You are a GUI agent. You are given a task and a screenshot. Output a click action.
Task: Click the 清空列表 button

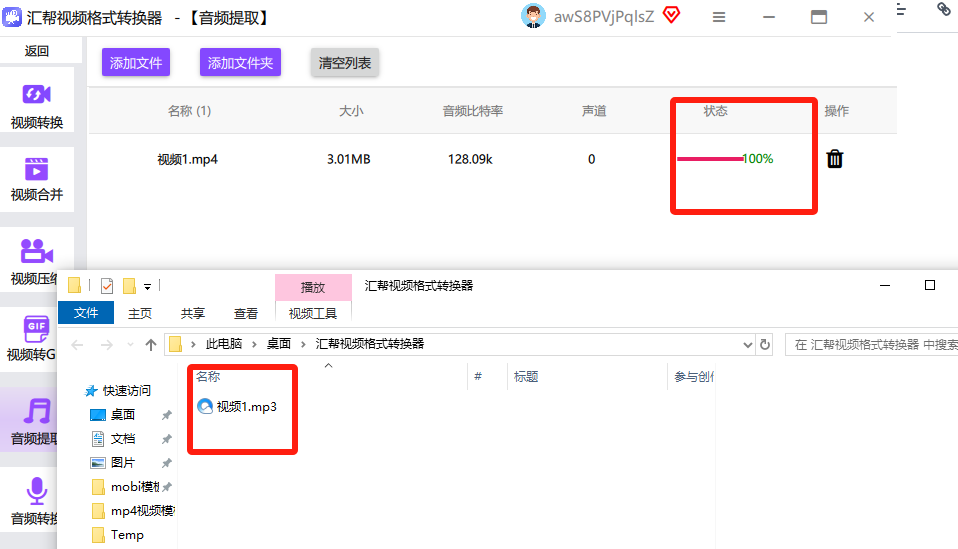[x=345, y=63]
